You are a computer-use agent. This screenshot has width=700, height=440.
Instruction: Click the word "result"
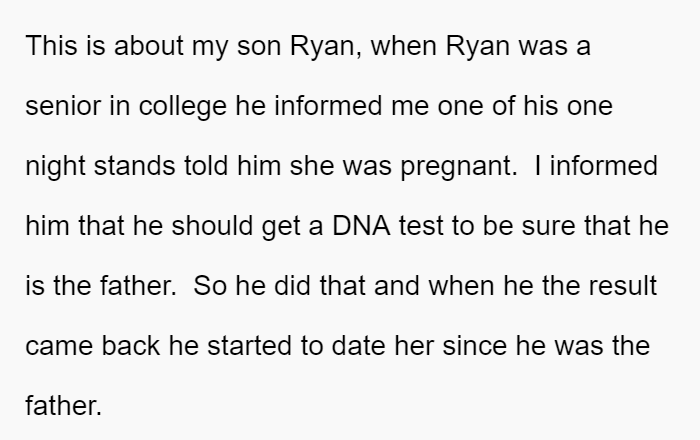(x=623, y=286)
